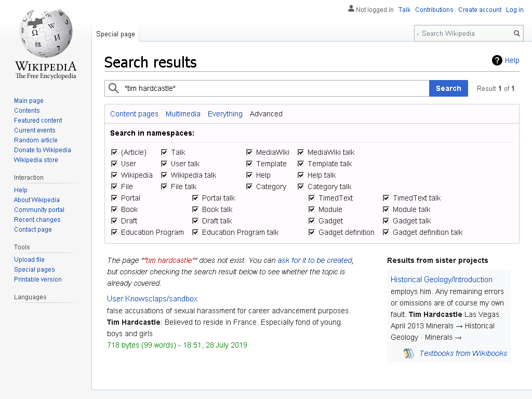The image size is (532, 399).
Task: Open Community portal link
Action: tap(39, 210)
